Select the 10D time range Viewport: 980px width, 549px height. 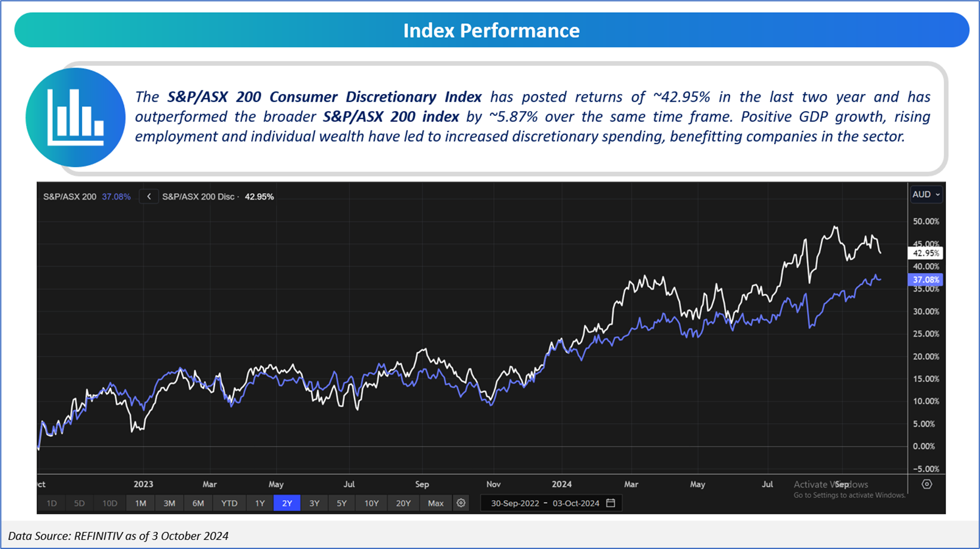click(110, 503)
